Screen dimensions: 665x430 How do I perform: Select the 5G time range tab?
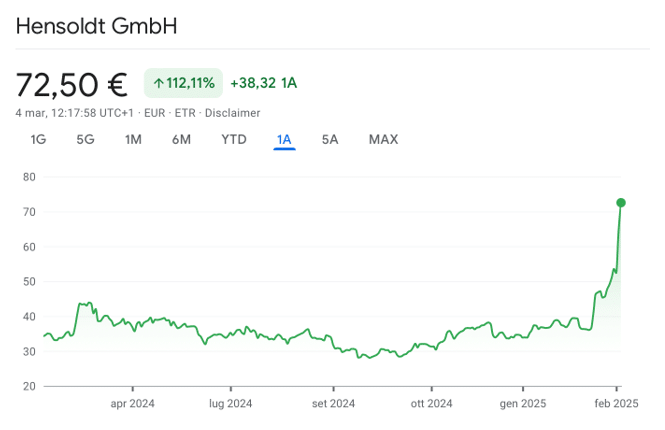pos(85,140)
